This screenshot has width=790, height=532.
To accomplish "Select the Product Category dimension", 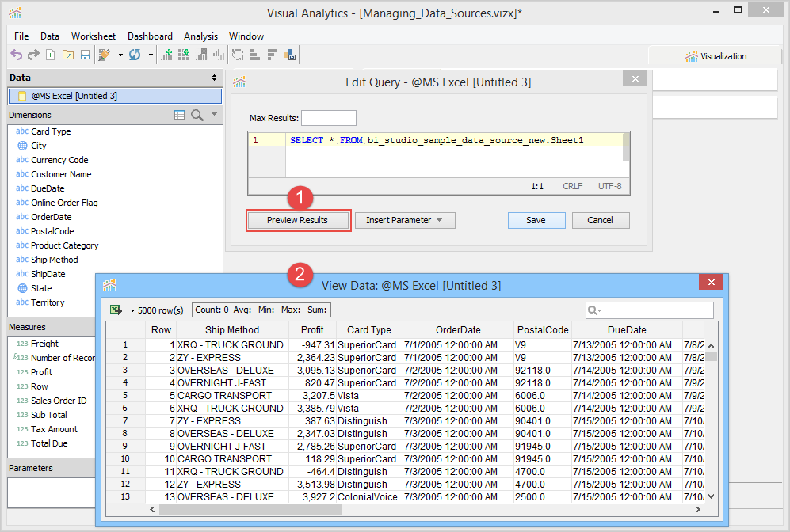I will [64, 245].
